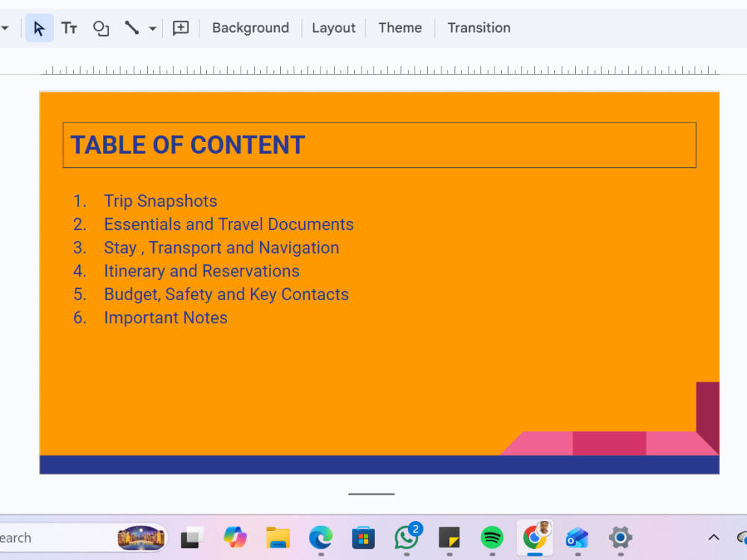747x560 pixels.
Task: Open the Theme panel
Action: (400, 28)
